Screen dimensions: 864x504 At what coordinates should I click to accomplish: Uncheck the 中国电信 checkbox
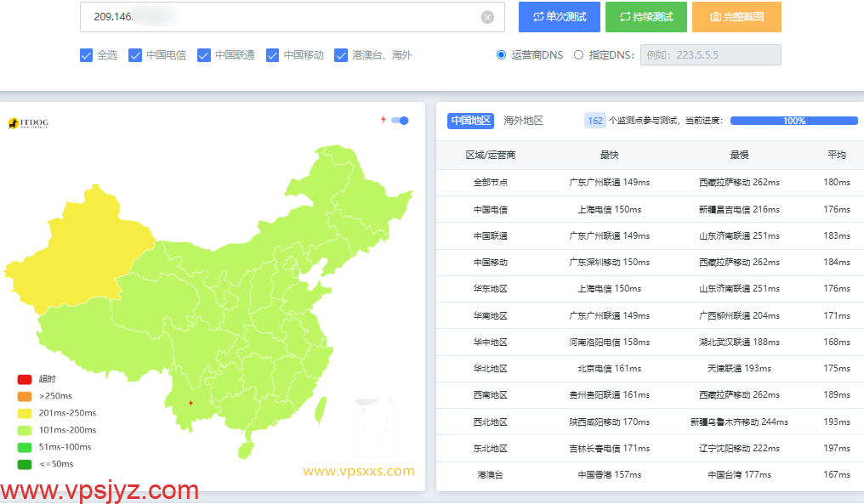tap(135, 55)
